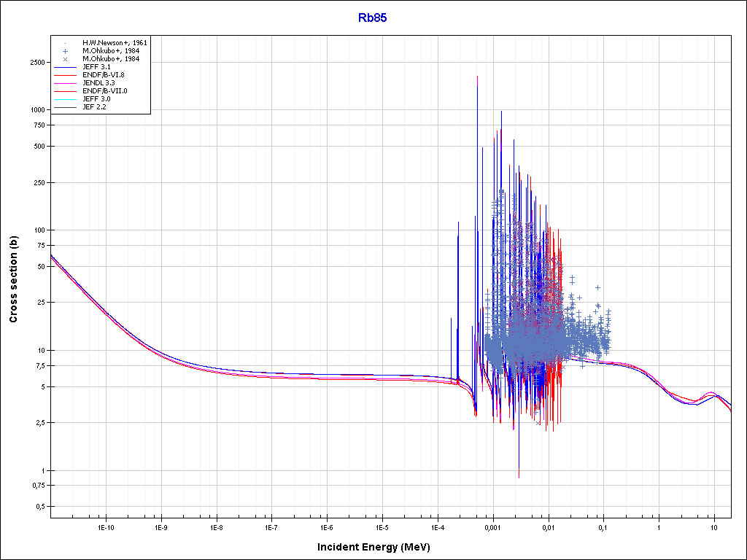
Task: Click the 1E-4 x-axis tick label
Action: (437, 527)
